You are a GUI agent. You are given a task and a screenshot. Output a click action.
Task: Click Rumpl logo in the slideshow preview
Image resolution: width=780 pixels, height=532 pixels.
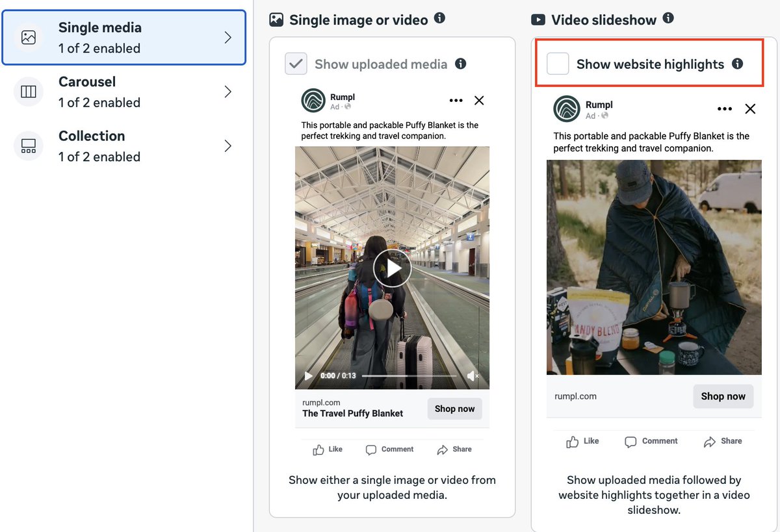[x=566, y=108]
